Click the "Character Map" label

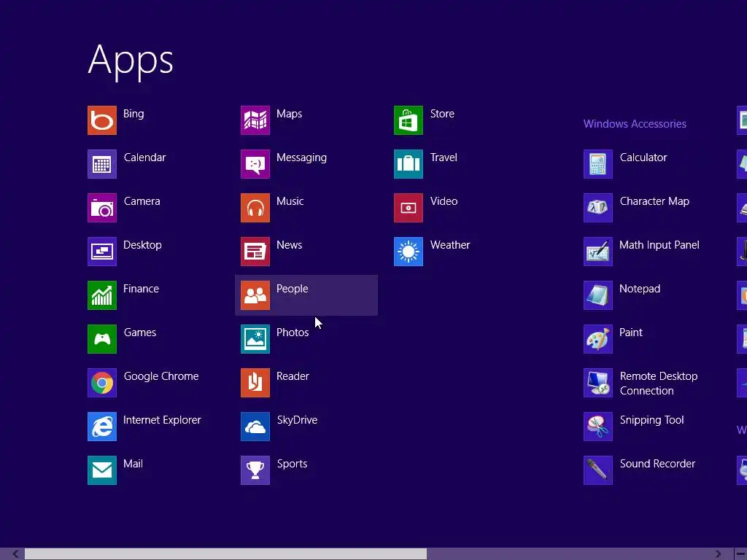click(654, 201)
